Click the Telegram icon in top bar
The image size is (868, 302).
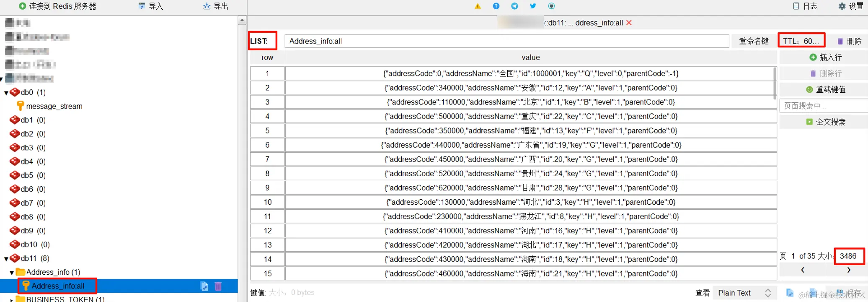pos(514,6)
